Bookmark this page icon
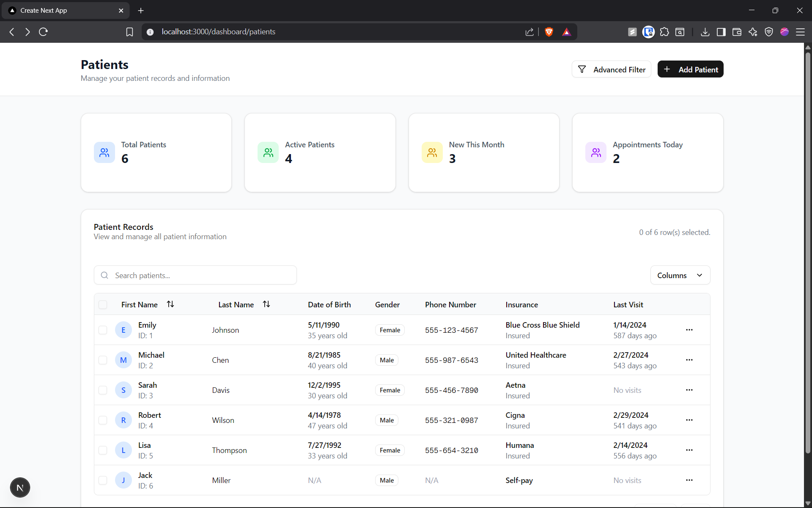The image size is (812, 508). [x=129, y=32]
